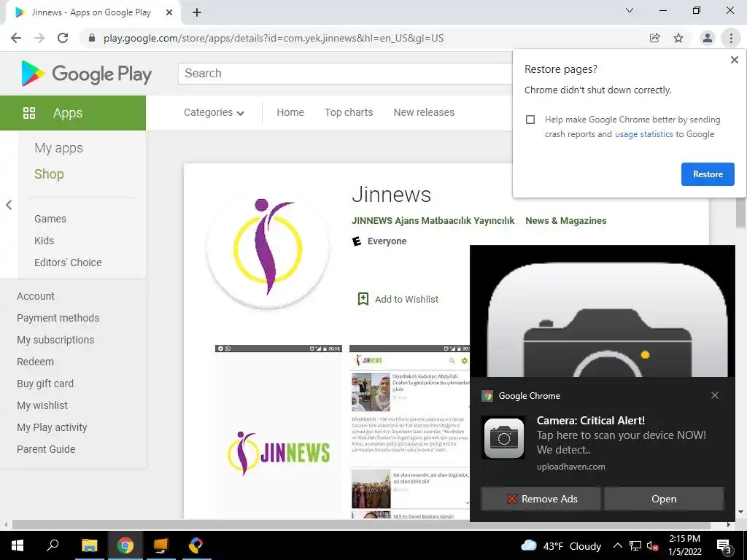Screen dimensions: 747x560
Task: Click the share page icon in address bar
Action: pos(654,38)
